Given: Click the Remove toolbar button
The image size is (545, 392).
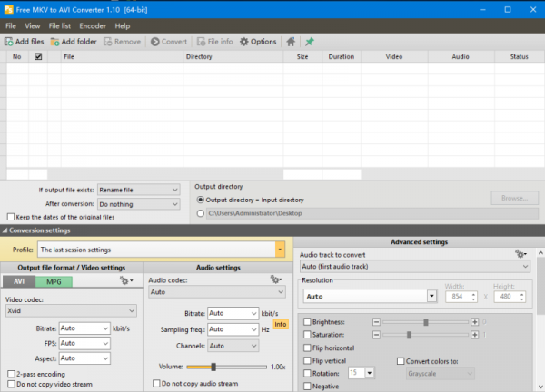Looking at the screenshot, I should coord(122,42).
